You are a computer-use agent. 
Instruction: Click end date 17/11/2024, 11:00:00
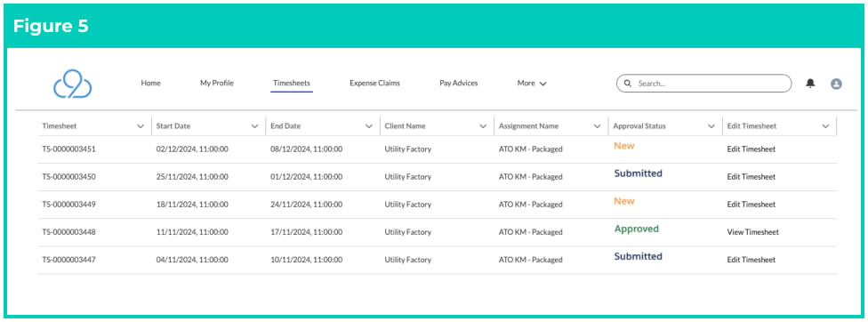[307, 232]
